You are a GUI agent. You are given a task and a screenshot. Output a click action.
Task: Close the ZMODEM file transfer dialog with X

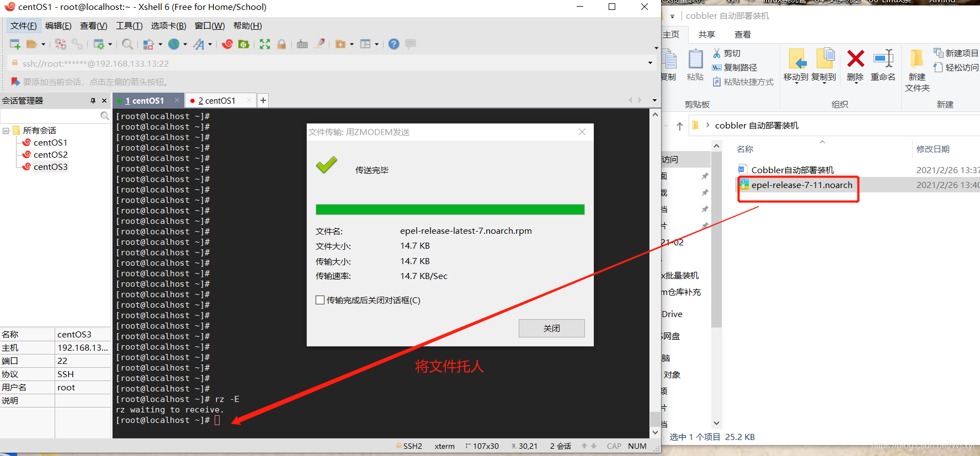(x=582, y=132)
